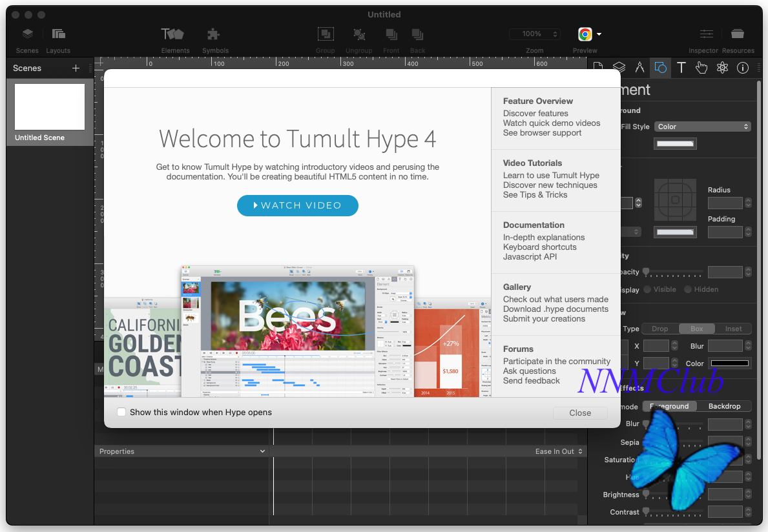Click the shadow Blur input field
The width and height of the screenshot is (768, 532).
725,346
